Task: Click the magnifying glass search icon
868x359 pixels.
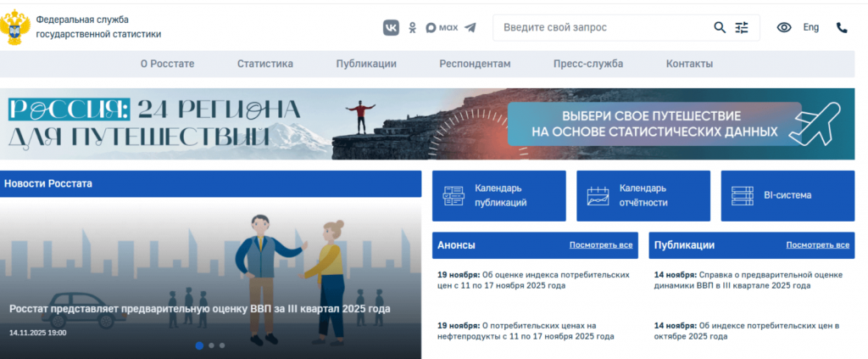Action: coord(720,27)
